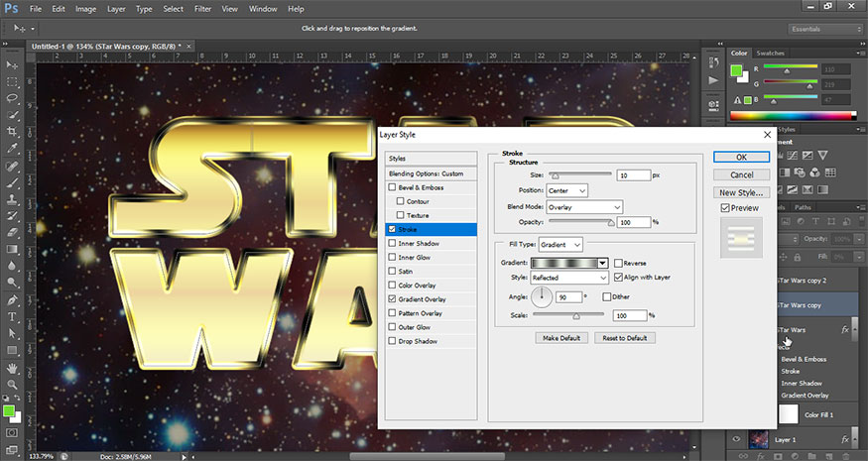Select the Zoom tool
Screen dimensions: 868x461
tap(12, 384)
